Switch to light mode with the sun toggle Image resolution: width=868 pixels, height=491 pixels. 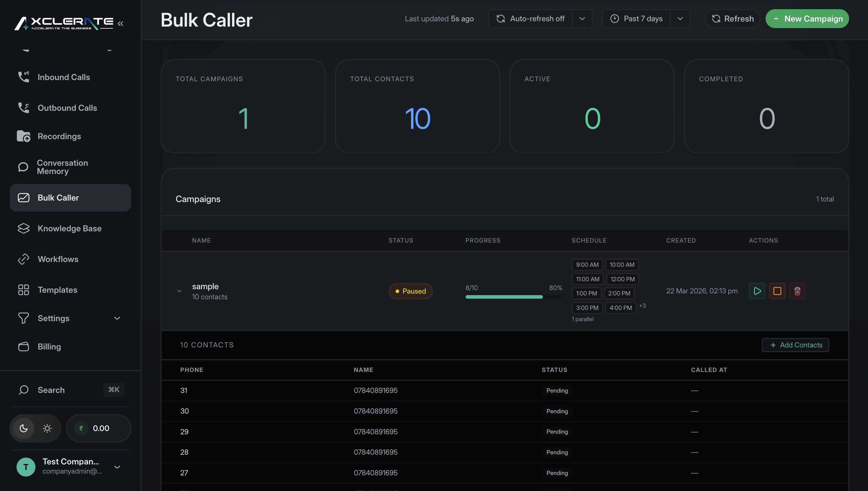(x=47, y=428)
